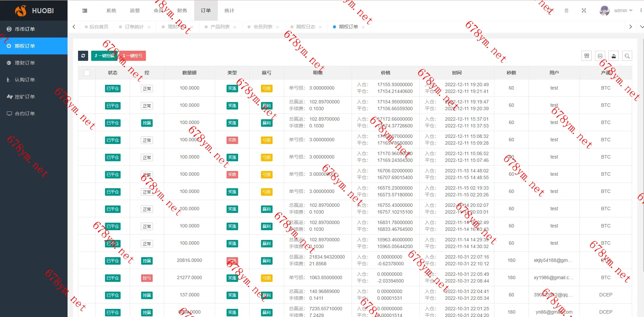
Task: Open the column filter grid icon
Action: pos(587,56)
